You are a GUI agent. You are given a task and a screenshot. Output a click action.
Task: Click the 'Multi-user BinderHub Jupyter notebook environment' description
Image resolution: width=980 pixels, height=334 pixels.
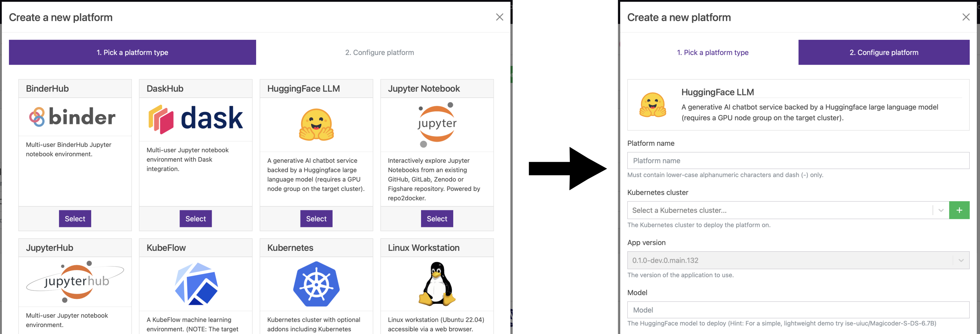click(69, 149)
